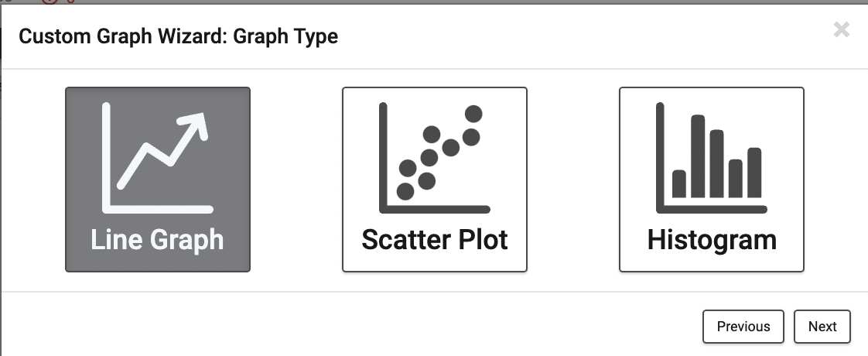
Task: Select the highlighted Line Graph tile
Action: pos(158,180)
